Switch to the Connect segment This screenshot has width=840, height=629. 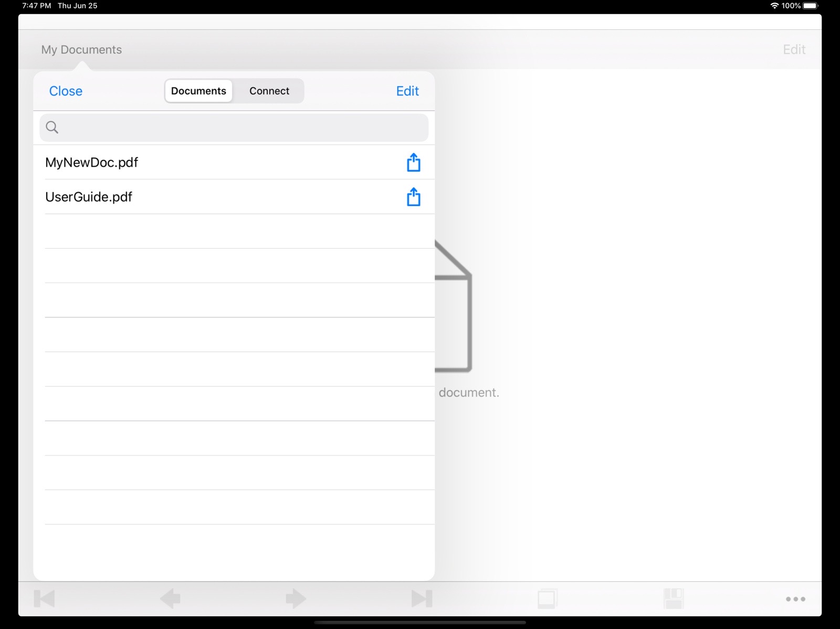pyautogui.click(x=269, y=91)
